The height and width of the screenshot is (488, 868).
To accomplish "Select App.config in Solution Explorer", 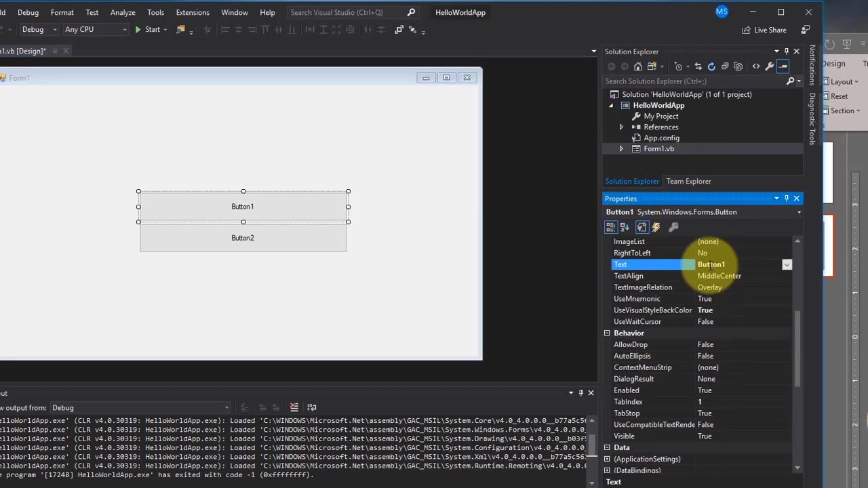I will [x=661, y=138].
